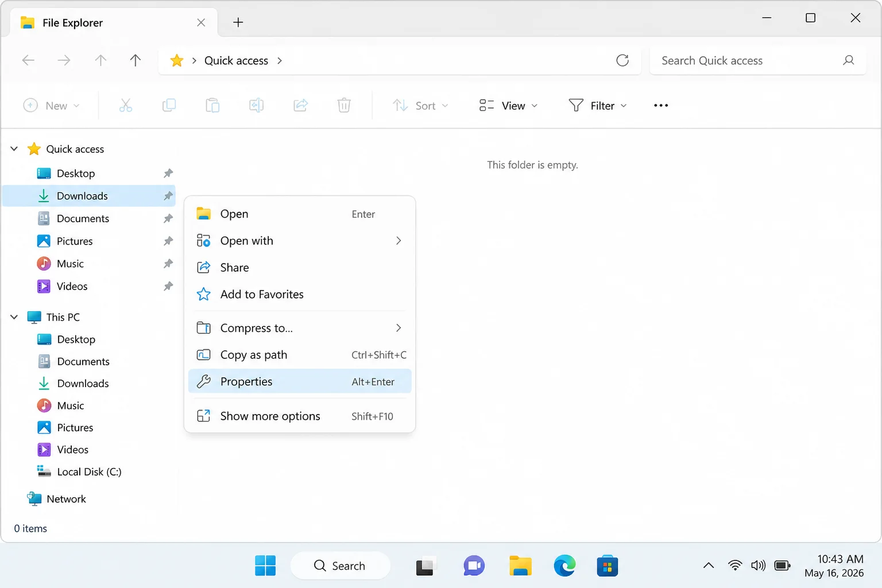
Task: Expand the Open with submenu
Action: pos(399,241)
